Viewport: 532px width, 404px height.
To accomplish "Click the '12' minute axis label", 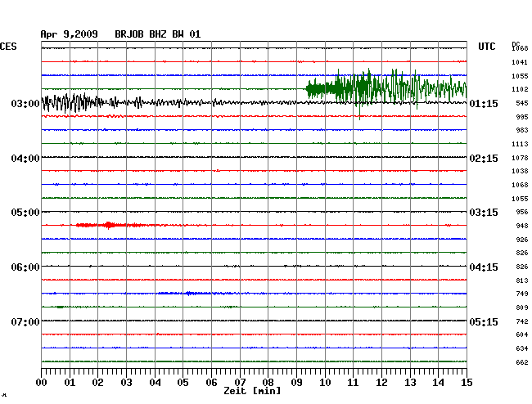I will pyautogui.click(x=381, y=383).
